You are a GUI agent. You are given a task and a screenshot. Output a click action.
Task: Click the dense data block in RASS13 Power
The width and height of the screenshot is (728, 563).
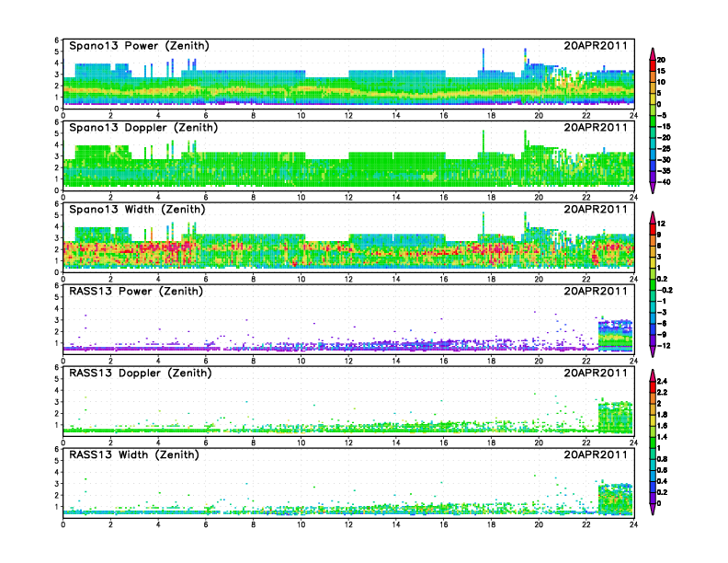615,335
